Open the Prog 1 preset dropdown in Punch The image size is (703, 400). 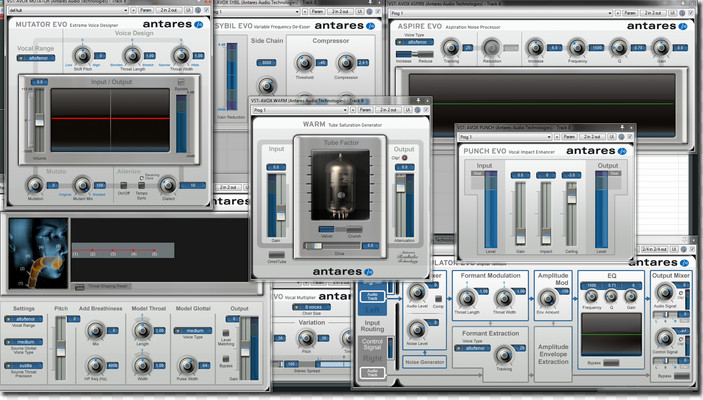505,137
